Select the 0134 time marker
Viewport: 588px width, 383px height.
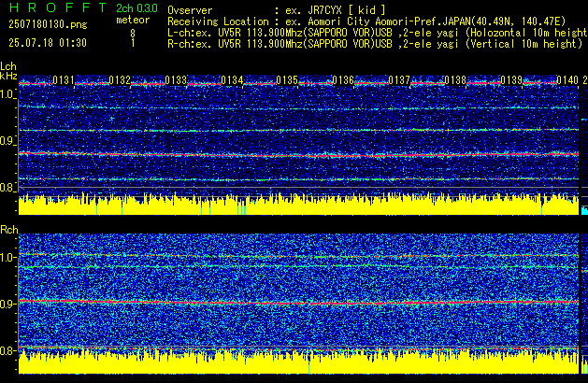coord(232,80)
